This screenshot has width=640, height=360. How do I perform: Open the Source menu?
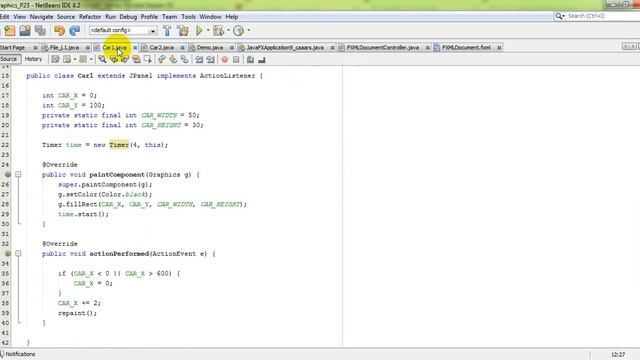(x=66, y=17)
